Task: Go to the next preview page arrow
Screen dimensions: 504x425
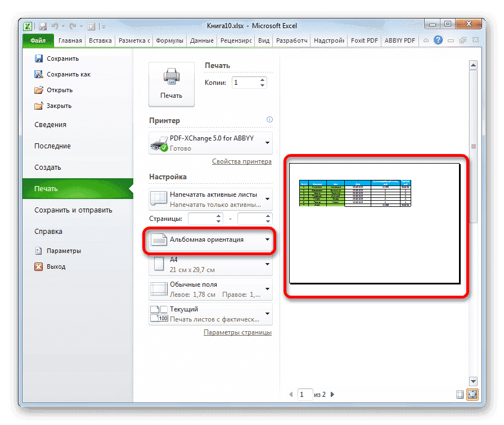Action: tap(332, 394)
